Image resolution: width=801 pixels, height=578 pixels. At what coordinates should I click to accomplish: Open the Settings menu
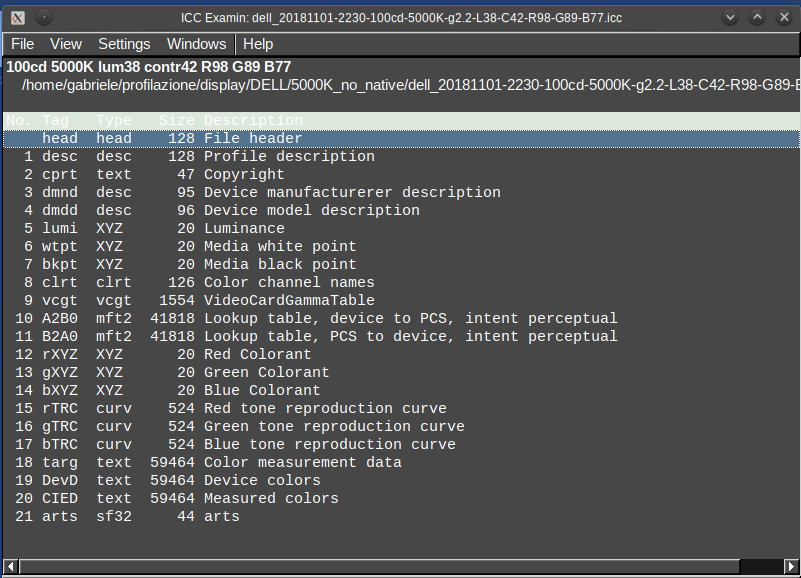[124, 44]
